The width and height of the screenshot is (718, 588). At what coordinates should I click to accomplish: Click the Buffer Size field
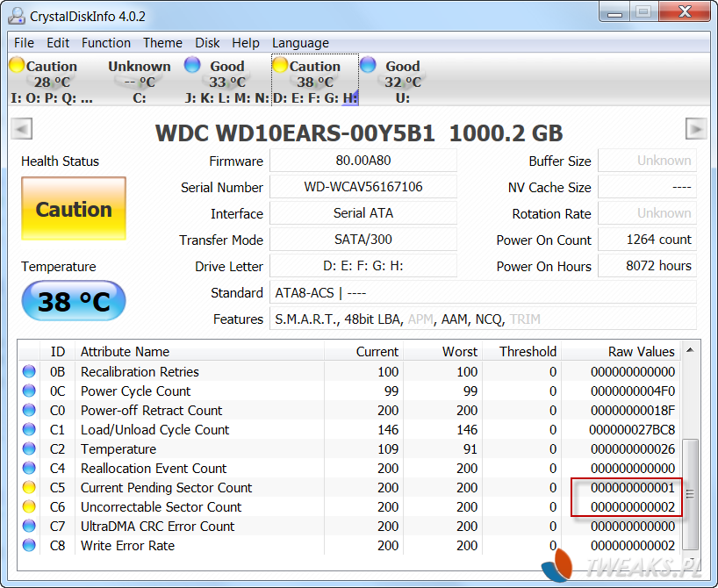tap(647, 161)
